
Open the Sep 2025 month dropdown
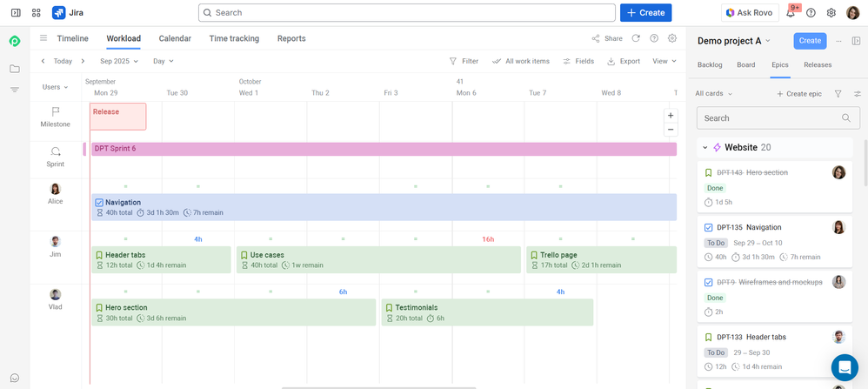point(119,62)
